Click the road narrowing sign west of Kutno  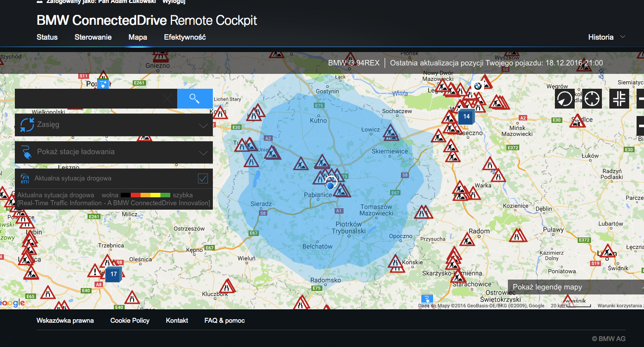(254, 115)
